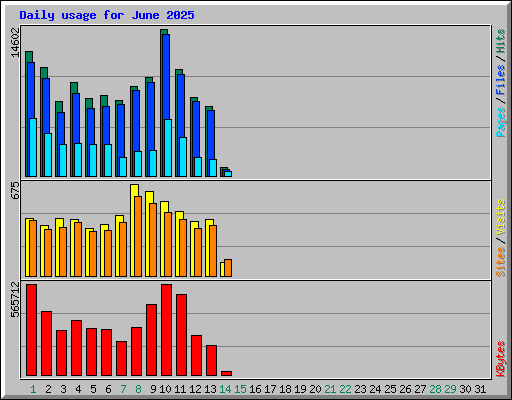Click the bottom y-axis value 565712
The width and height of the screenshot is (512, 400).
tap(15, 300)
